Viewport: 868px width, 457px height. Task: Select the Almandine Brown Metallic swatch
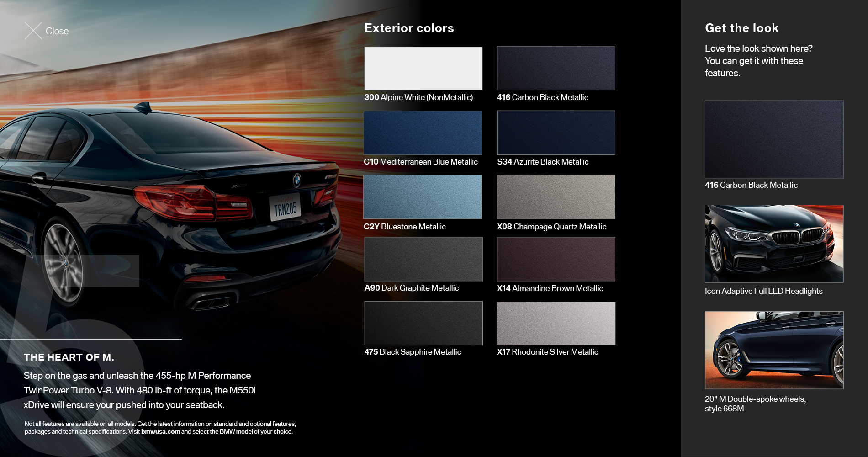pos(556,259)
